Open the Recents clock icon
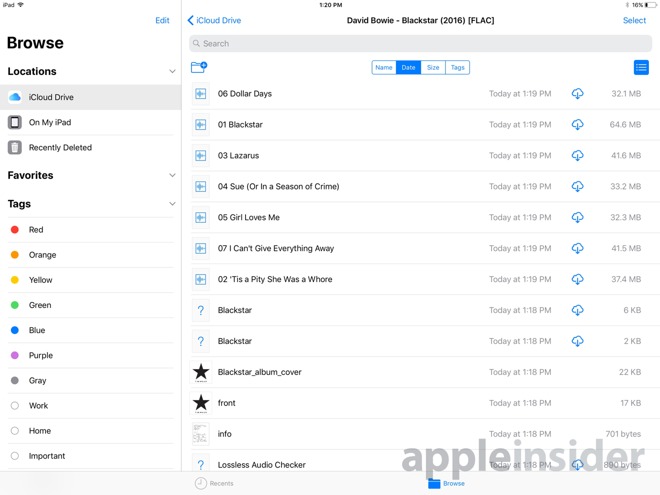 pyautogui.click(x=201, y=483)
